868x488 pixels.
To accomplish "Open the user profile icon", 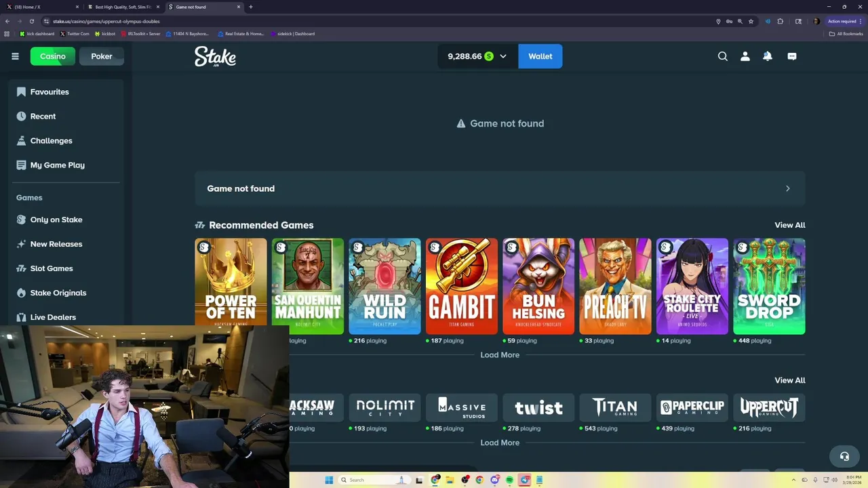I will [x=745, y=56].
